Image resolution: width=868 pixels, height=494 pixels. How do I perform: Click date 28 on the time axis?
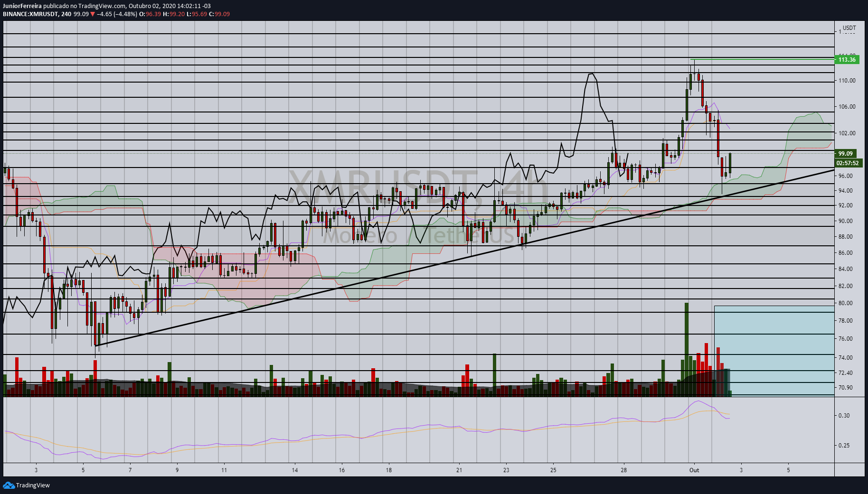point(623,470)
